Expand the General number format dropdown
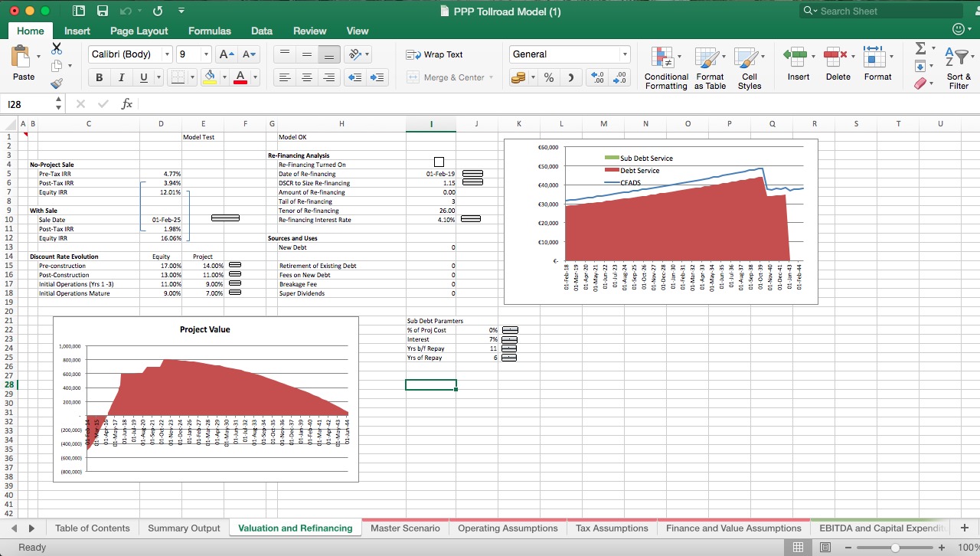980x556 pixels. tap(627, 54)
